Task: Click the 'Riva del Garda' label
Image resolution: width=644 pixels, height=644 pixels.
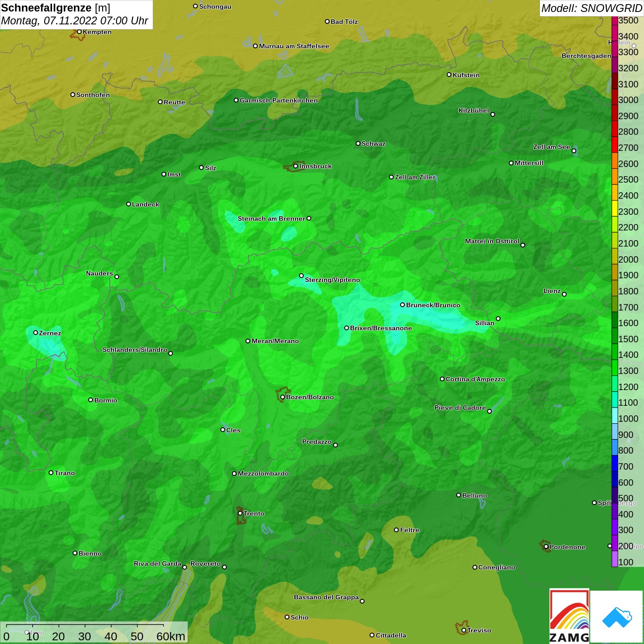Action: (x=158, y=563)
